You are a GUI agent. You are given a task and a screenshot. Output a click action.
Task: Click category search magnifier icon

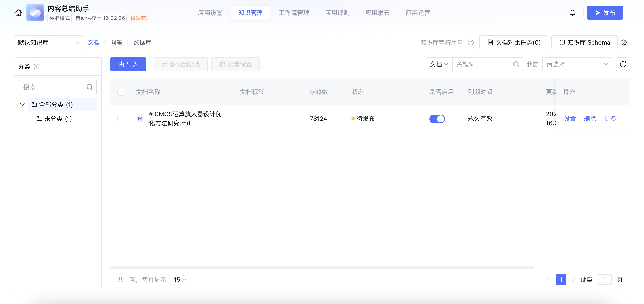(x=90, y=87)
